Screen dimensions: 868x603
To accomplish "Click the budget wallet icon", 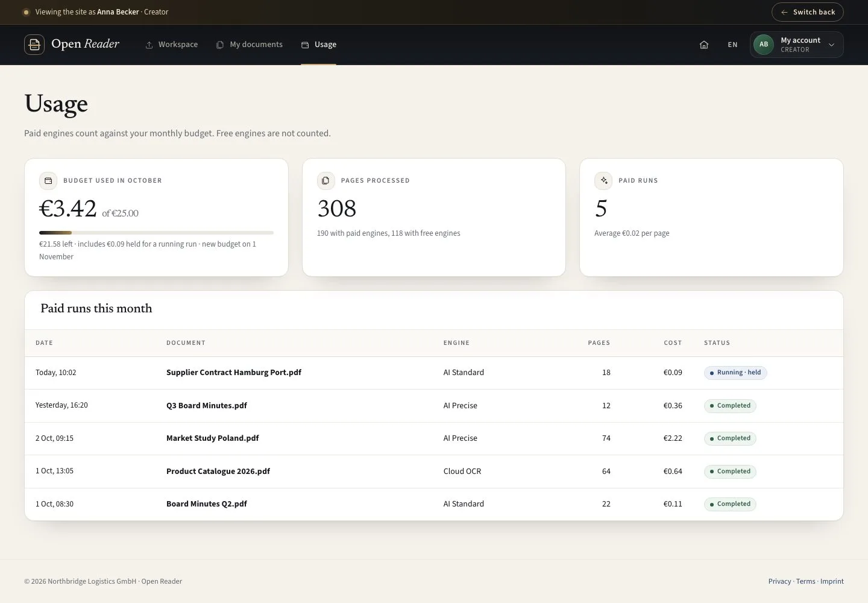I will coord(48,181).
